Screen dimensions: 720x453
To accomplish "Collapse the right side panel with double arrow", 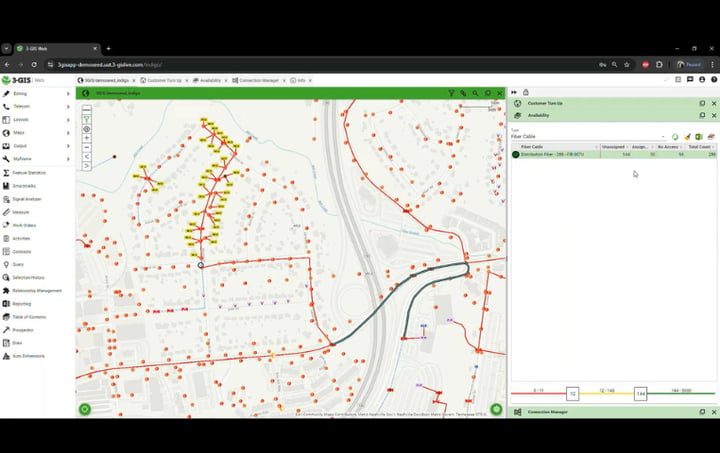I will click(x=514, y=92).
